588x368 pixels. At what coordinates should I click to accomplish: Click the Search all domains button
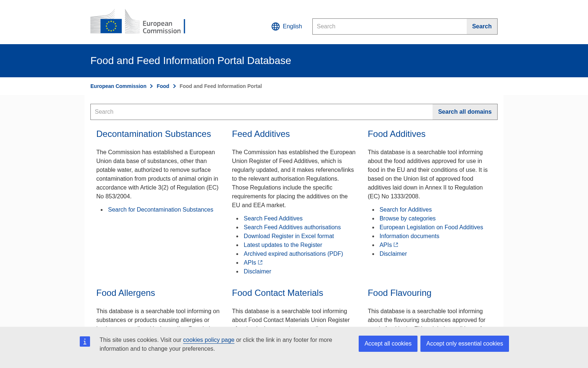pos(465,112)
